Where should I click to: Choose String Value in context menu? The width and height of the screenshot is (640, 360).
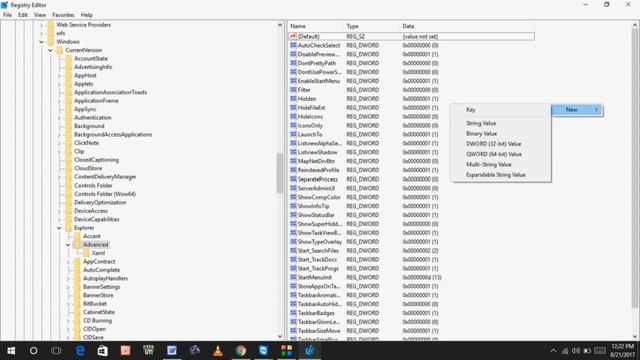coord(481,123)
